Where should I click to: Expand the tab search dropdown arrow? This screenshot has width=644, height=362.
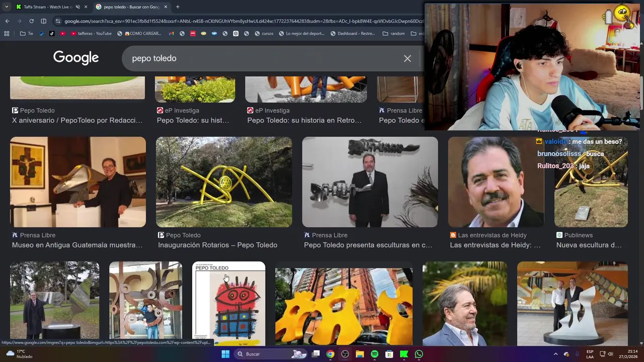click(6, 7)
